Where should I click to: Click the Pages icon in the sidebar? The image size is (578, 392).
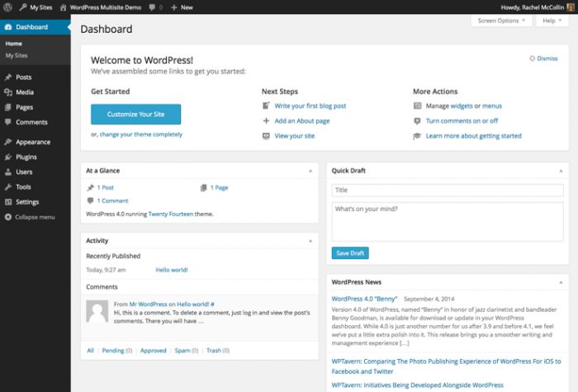8,107
